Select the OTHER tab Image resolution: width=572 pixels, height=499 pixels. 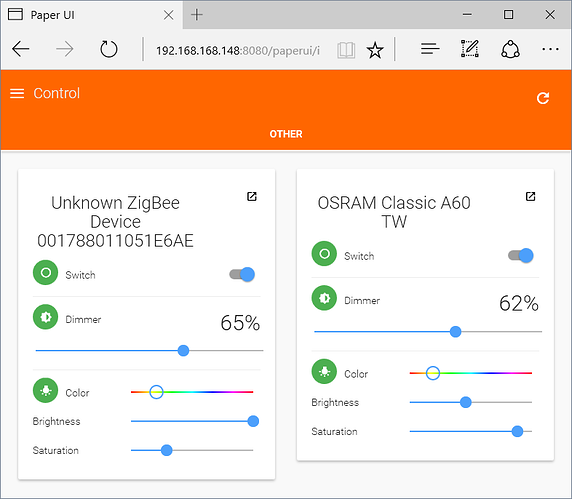tap(286, 134)
